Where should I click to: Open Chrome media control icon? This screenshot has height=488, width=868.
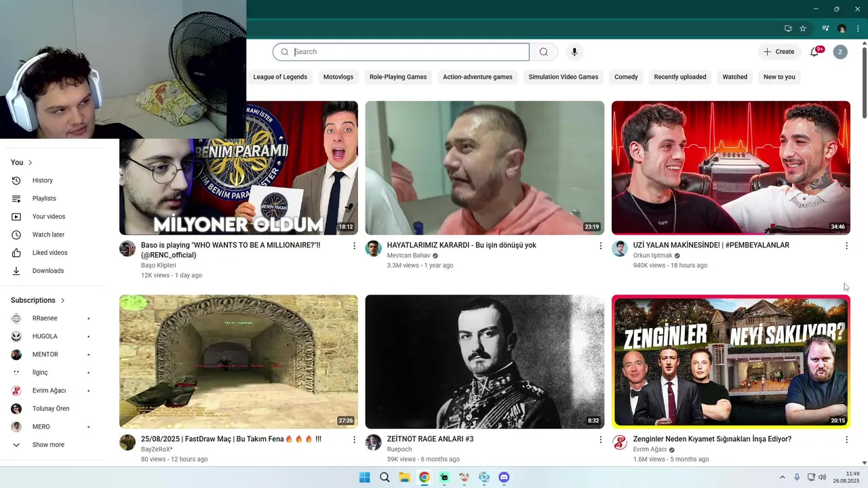(x=825, y=28)
